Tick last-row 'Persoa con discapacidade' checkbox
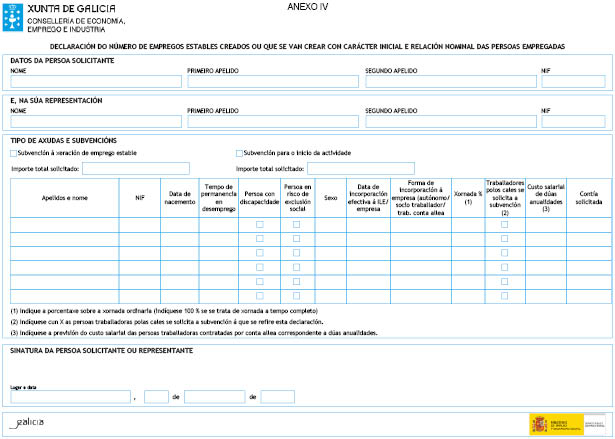 260,295
